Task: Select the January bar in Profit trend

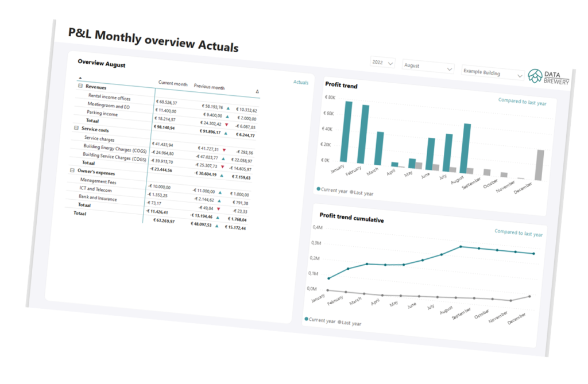Action: tap(347, 133)
